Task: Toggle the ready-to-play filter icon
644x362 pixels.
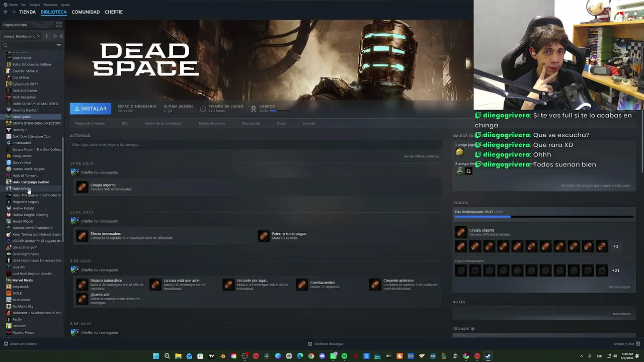Action: (61, 36)
